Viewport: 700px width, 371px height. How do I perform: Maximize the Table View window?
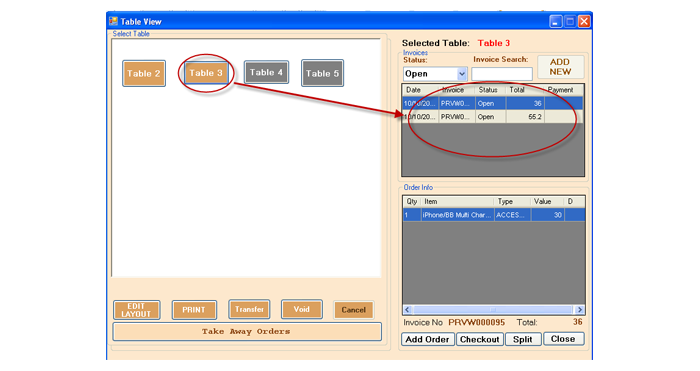pyautogui.click(x=570, y=21)
